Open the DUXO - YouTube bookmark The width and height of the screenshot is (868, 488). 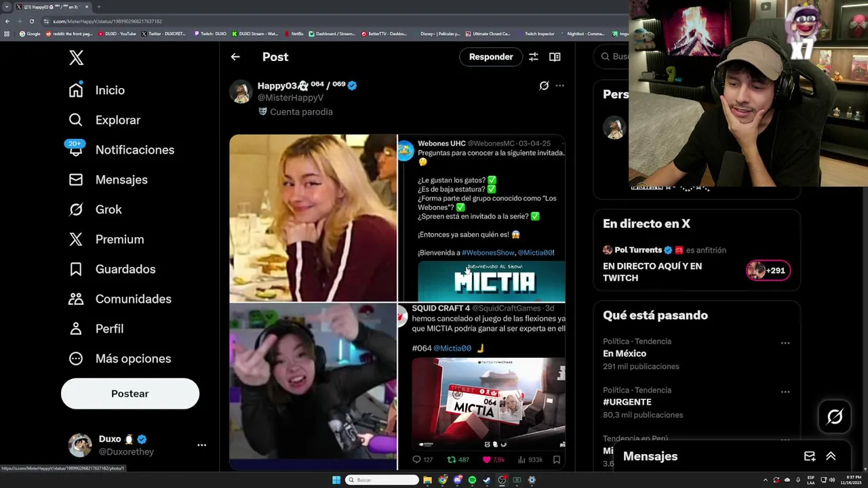(x=117, y=33)
